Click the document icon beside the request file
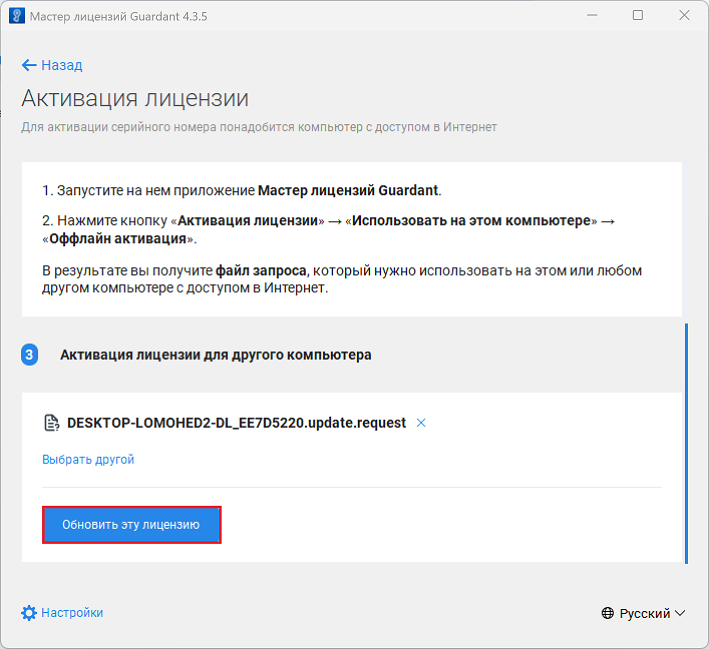709x649 pixels. tap(51, 423)
